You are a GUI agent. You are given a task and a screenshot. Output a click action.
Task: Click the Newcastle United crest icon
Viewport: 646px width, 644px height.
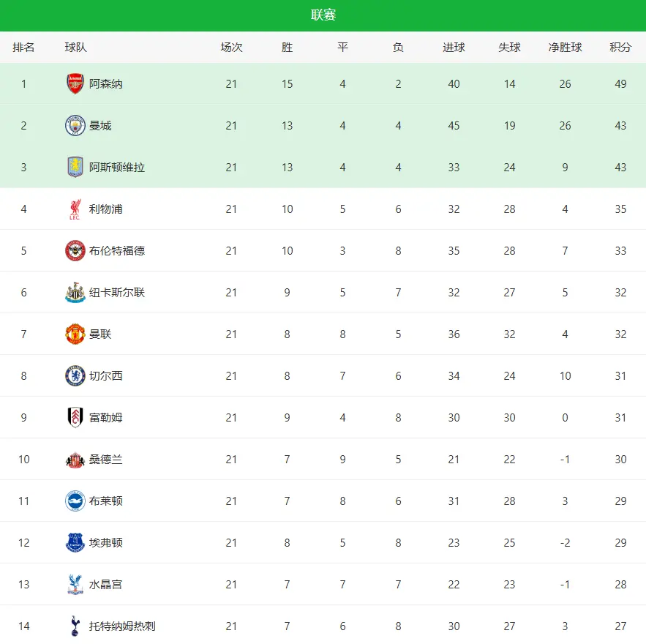(75, 293)
